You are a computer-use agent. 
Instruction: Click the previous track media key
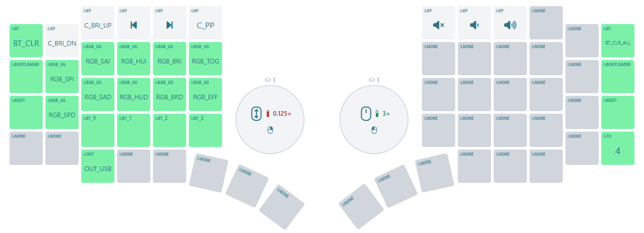pyautogui.click(x=134, y=23)
